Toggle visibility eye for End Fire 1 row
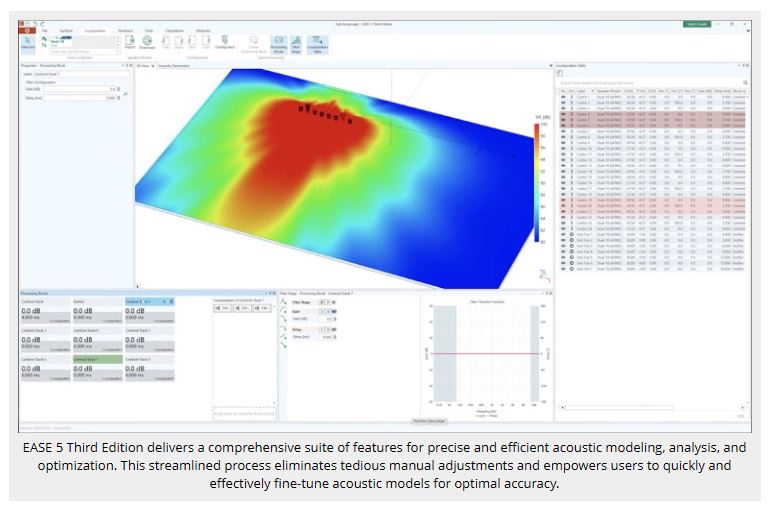The image size is (772, 511). coord(563,234)
